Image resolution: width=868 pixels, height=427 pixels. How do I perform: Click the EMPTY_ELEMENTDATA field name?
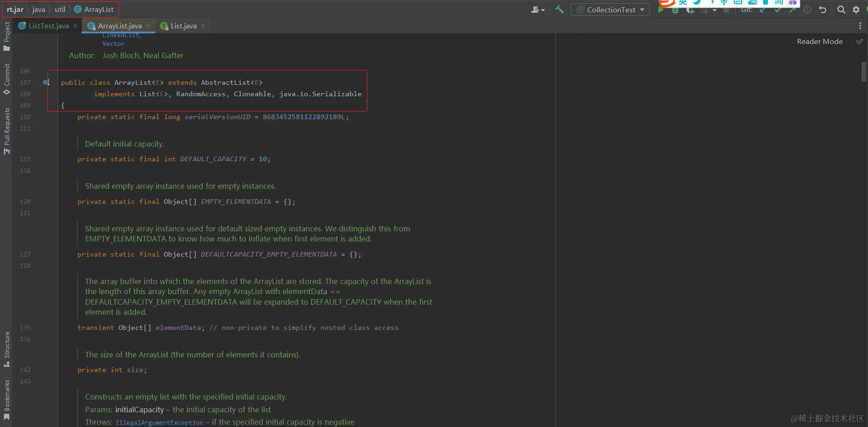tap(236, 202)
